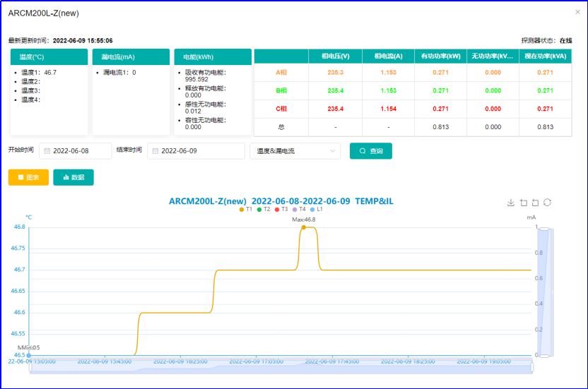Switch to the 图表 chart view tab
The image size is (588, 389).
pos(28,177)
